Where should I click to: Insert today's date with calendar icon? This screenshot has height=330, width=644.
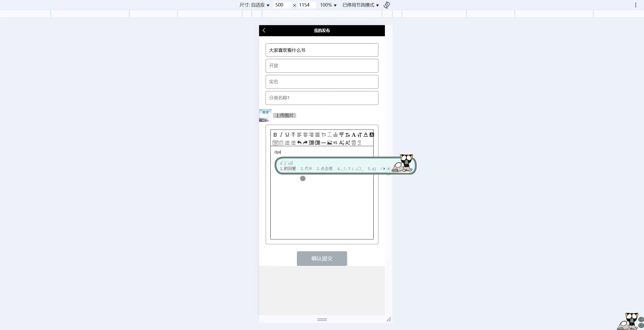pyautogui.click(x=275, y=143)
